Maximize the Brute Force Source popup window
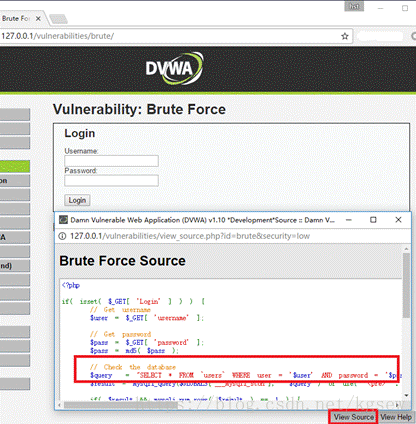416x424 pixels. pyautogui.click(x=373, y=220)
